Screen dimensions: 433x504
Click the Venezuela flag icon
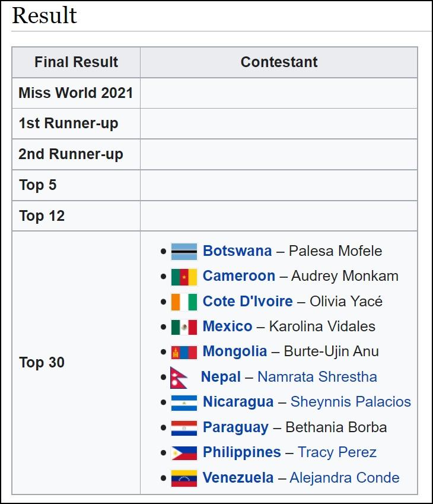point(184,478)
